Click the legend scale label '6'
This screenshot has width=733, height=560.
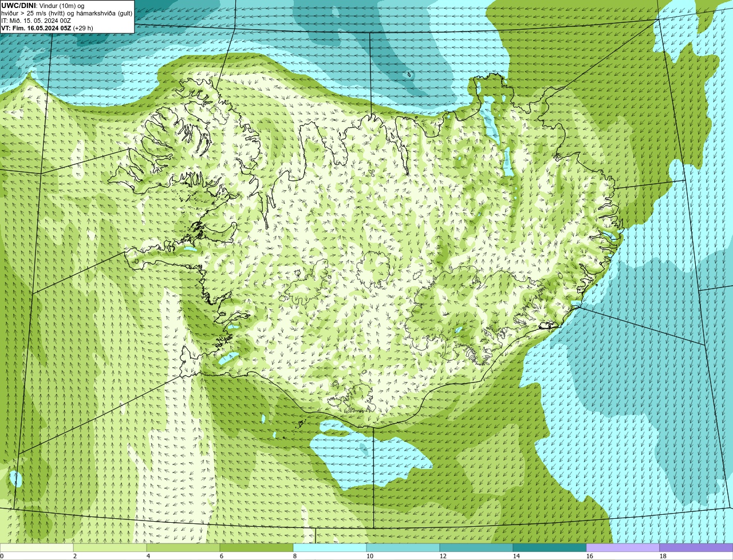[x=222, y=556]
